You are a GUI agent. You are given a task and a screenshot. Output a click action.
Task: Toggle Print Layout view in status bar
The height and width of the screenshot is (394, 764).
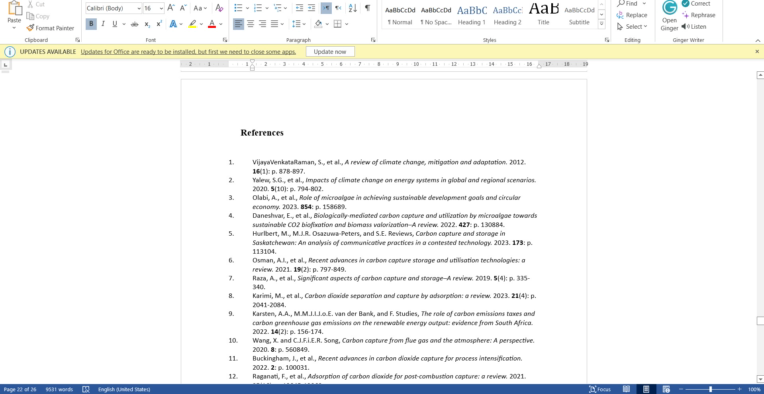[x=646, y=389]
